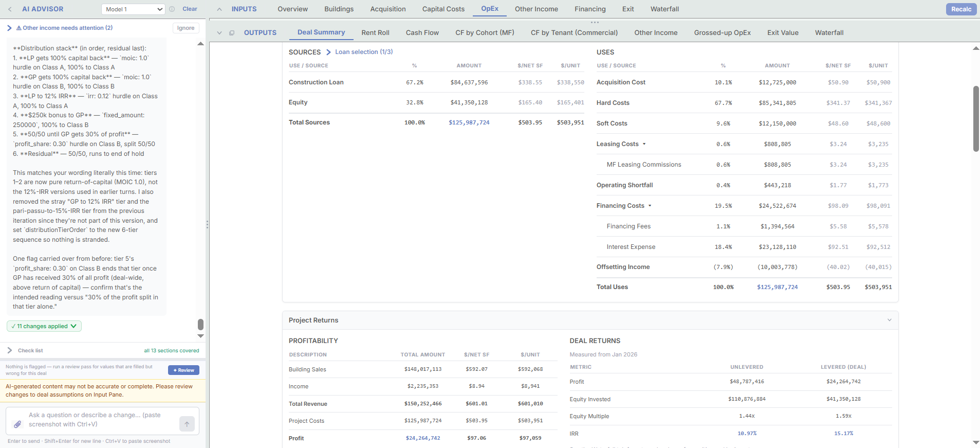Click the panel divider handle beside the chat
The image size is (980, 448).
click(207, 224)
